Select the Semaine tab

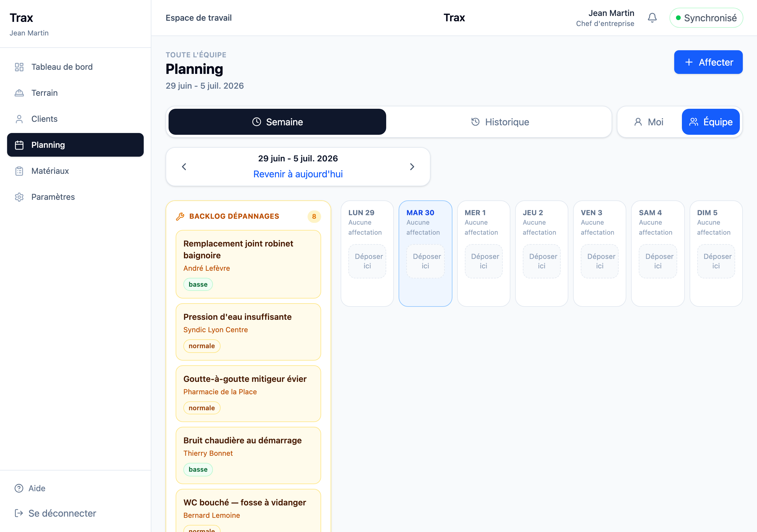coord(277,122)
